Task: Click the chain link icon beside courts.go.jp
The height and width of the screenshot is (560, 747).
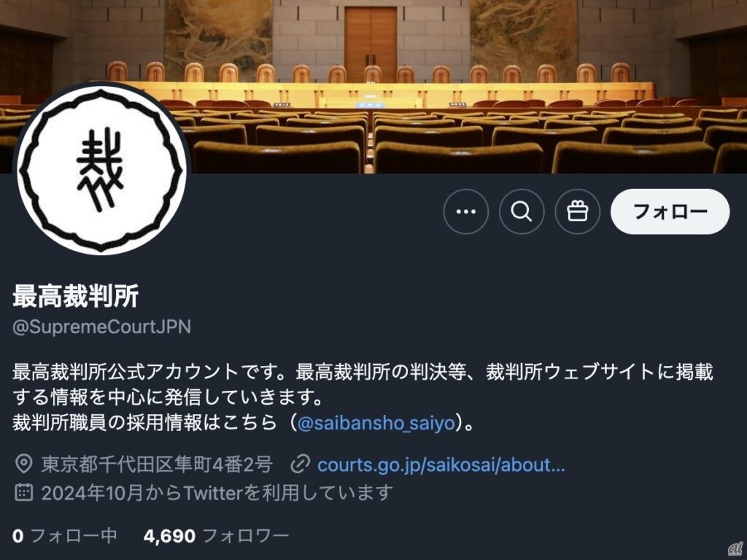Action: pos(300,464)
